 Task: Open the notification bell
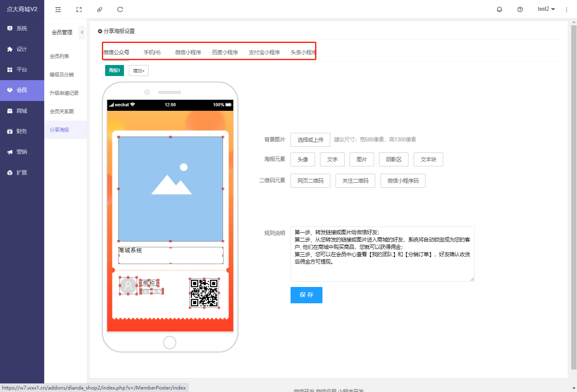point(499,9)
